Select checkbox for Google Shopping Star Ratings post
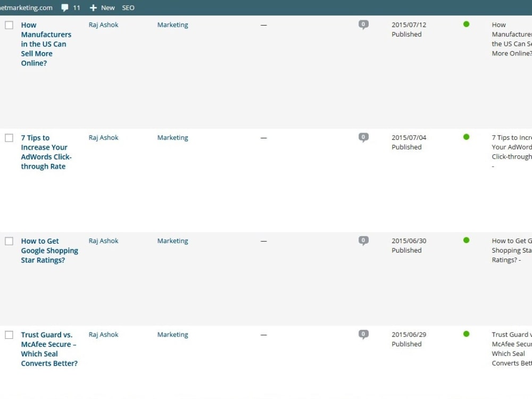The image size is (532, 399). click(9, 241)
